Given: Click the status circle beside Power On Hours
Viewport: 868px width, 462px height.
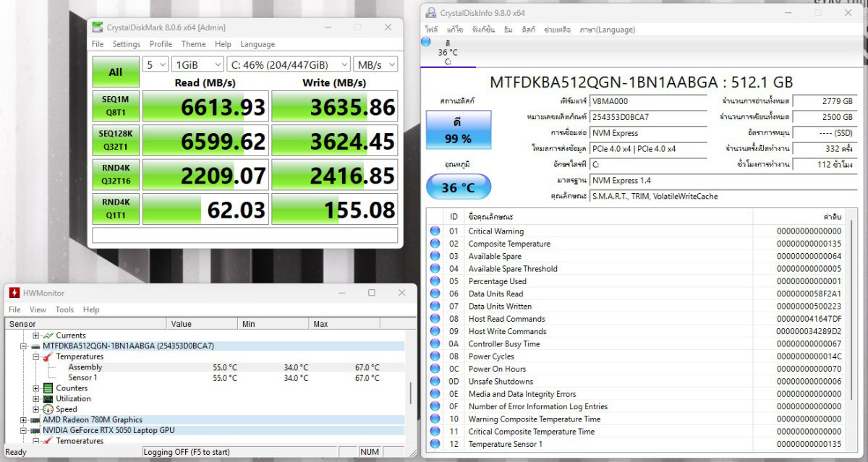Looking at the screenshot, I should coord(435,369).
